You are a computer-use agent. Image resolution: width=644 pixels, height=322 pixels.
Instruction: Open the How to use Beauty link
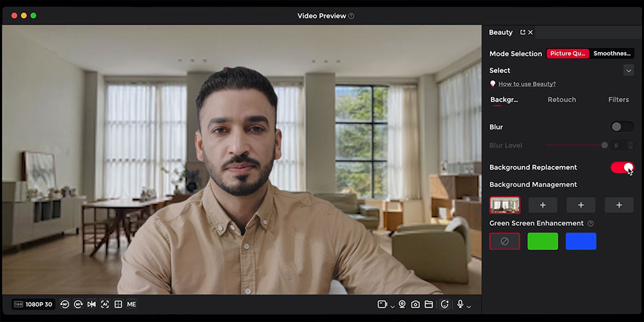point(527,84)
